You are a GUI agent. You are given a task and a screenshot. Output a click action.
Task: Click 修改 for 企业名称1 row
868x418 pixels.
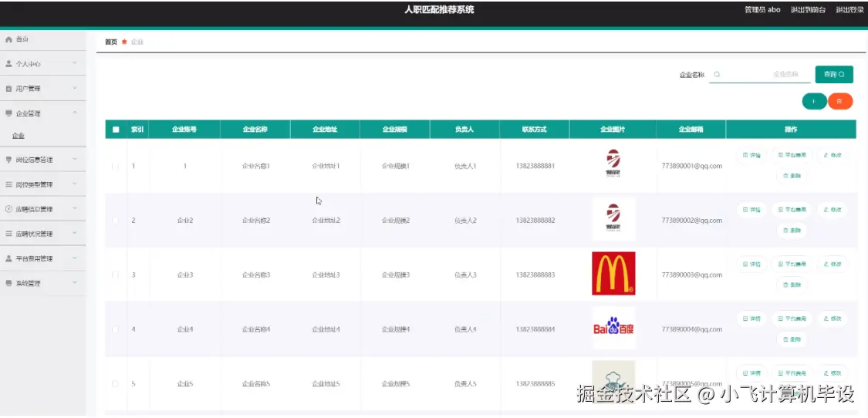coord(832,156)
